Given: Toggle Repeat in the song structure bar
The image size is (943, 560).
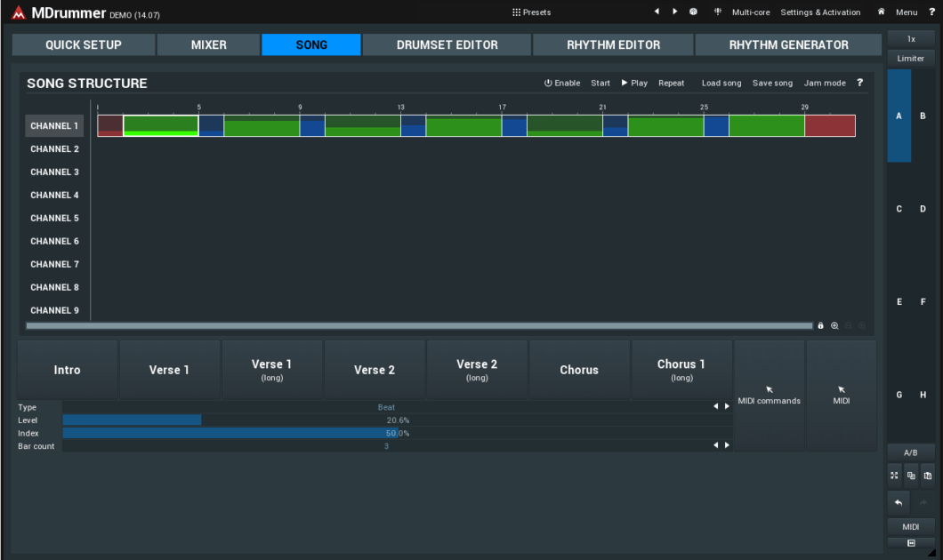Looking at the screenshot, I should pos(671,84).
